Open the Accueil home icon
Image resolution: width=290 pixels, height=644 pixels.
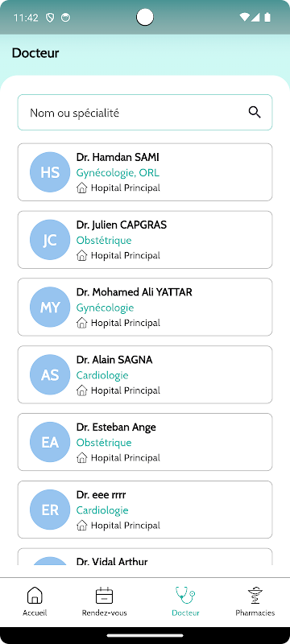tap(35, 596)
